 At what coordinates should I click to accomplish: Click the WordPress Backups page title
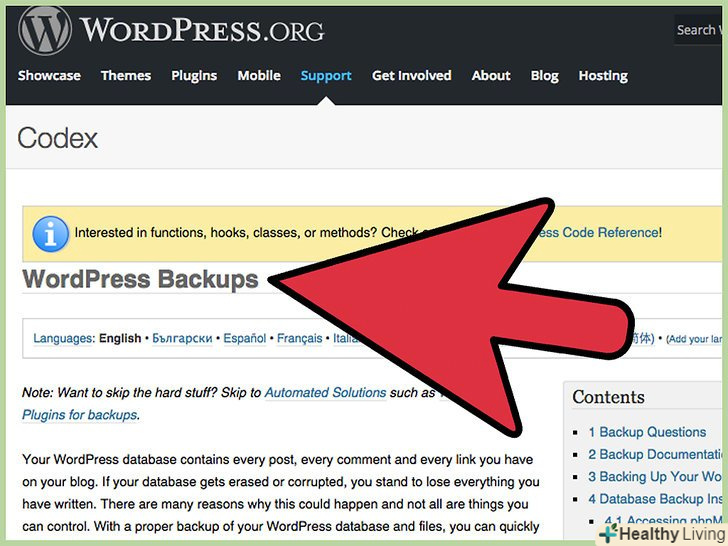pos(140,279)
